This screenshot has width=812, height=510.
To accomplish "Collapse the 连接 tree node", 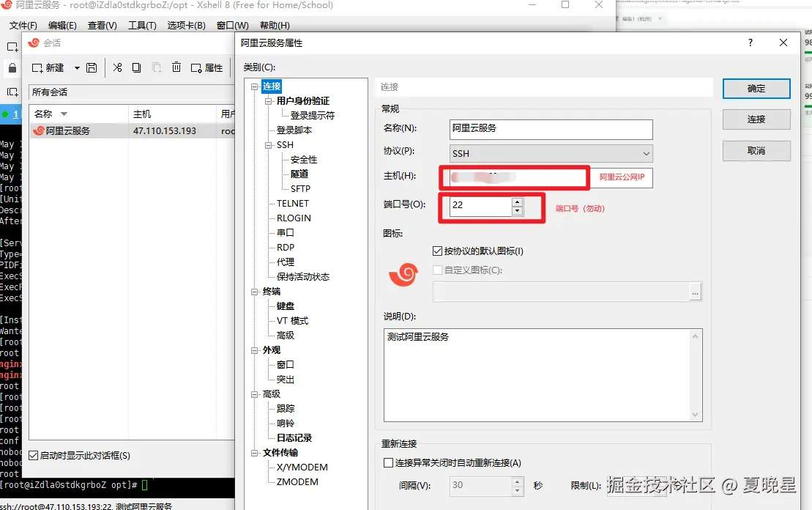I will 254,86.
